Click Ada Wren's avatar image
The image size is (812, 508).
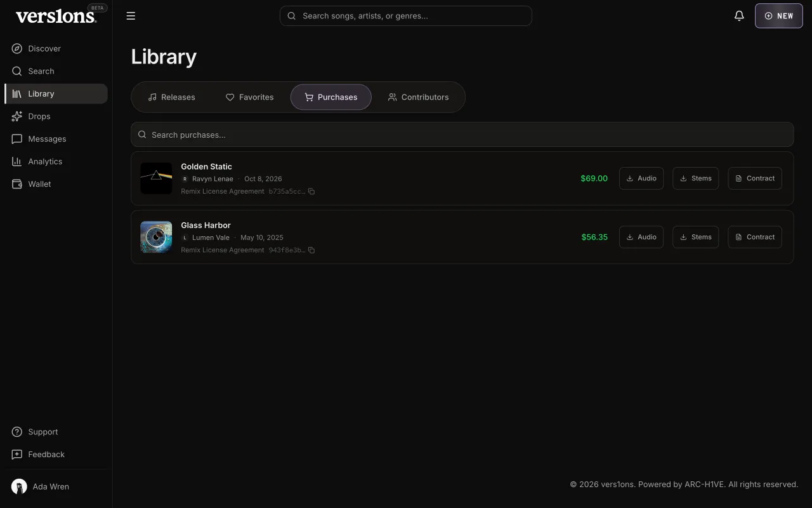[19, 486]
